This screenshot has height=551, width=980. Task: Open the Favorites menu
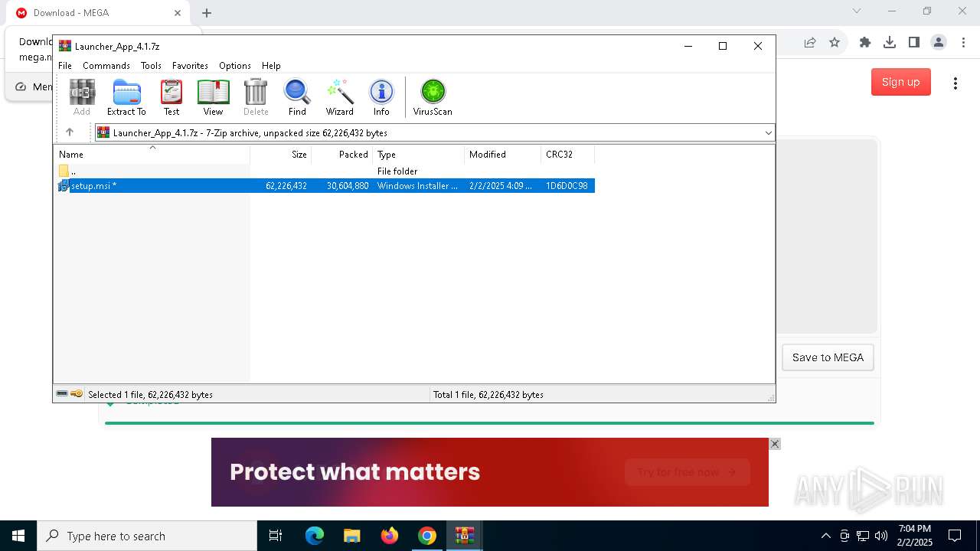coord(190,66)
